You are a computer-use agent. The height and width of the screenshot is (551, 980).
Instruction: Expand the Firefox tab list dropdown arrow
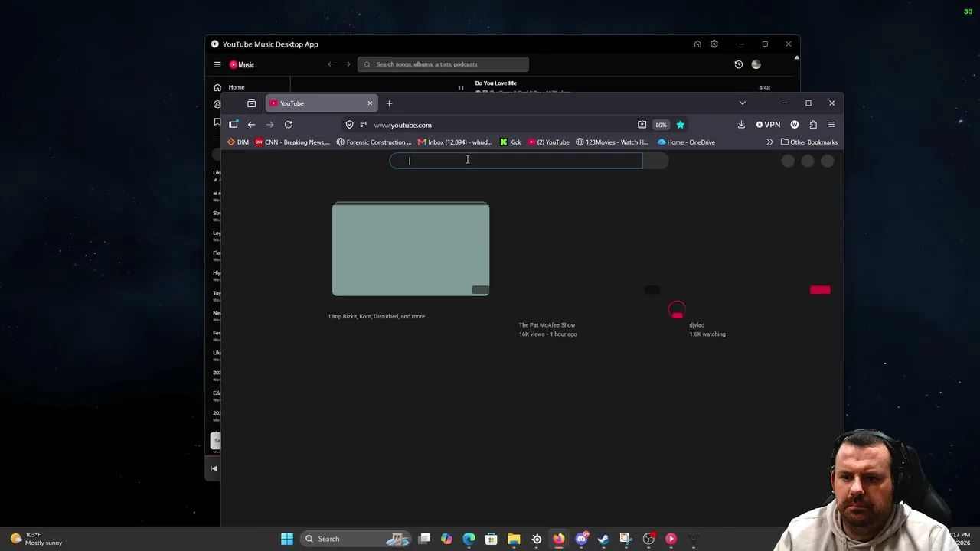click(x=742, y=103)
